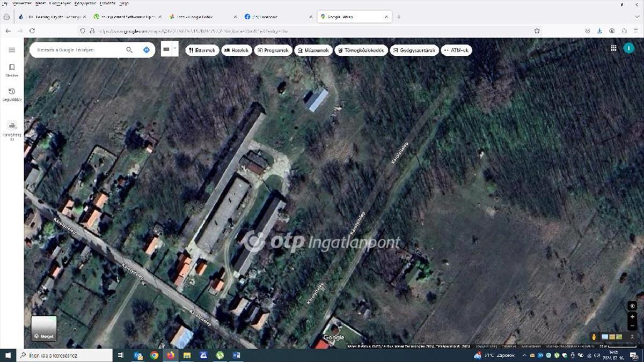
Task: Expand the dropdown beside the search box
Action: (175, 49)
